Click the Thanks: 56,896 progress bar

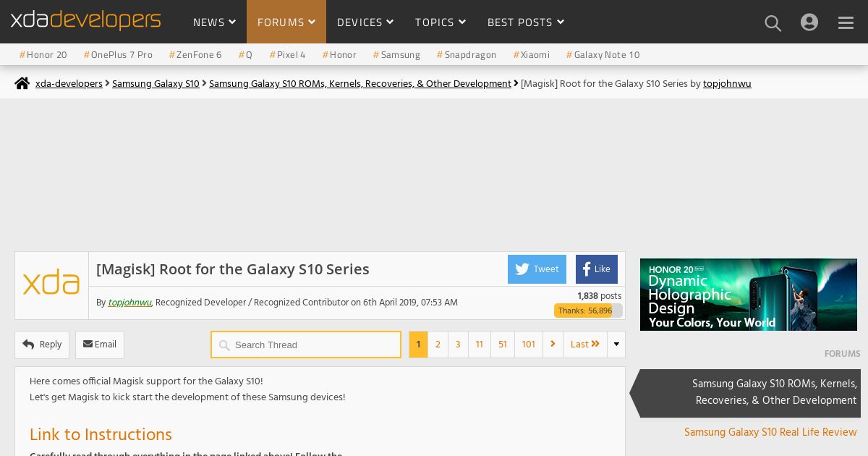click(588, 311)
